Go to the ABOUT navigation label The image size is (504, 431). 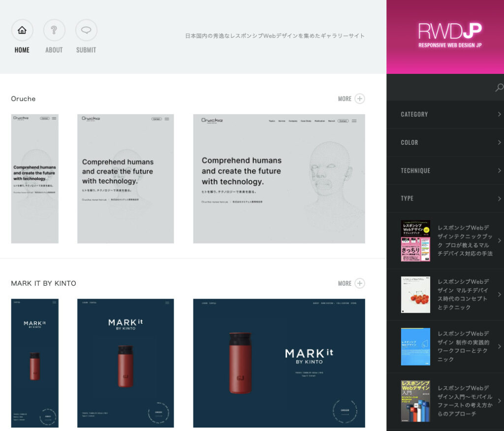pos(54,50)
